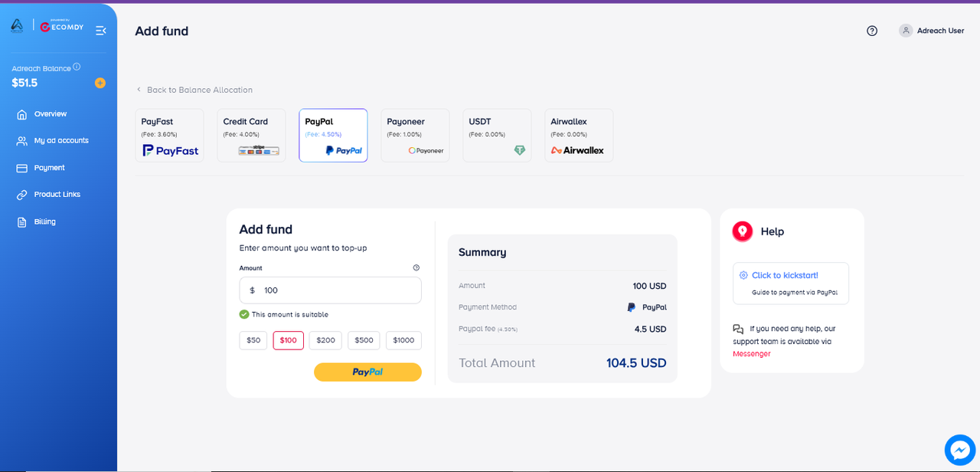Collapse the sidebar menu icon

tap(100, 31)
